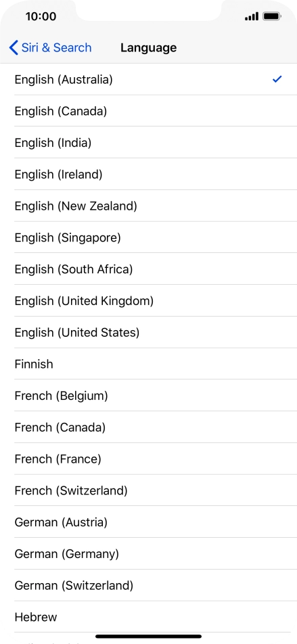Choose French (Belgium)
This screenshot has height=644, width=297.
pos(148,396)
